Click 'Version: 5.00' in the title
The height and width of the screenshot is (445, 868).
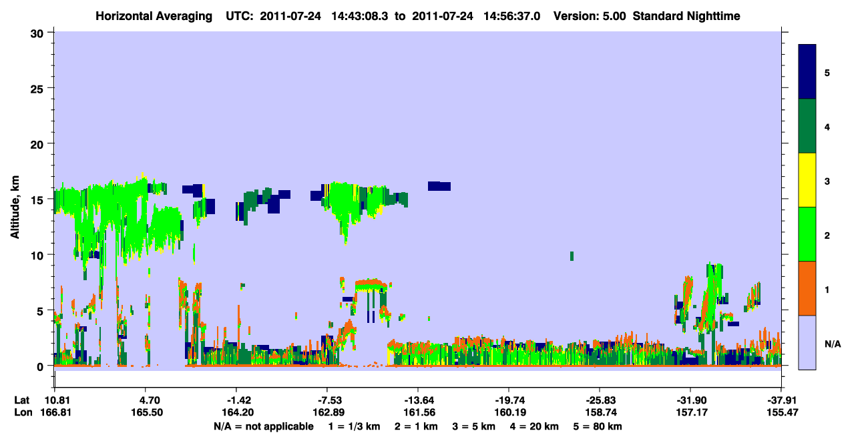coord(590,15)
